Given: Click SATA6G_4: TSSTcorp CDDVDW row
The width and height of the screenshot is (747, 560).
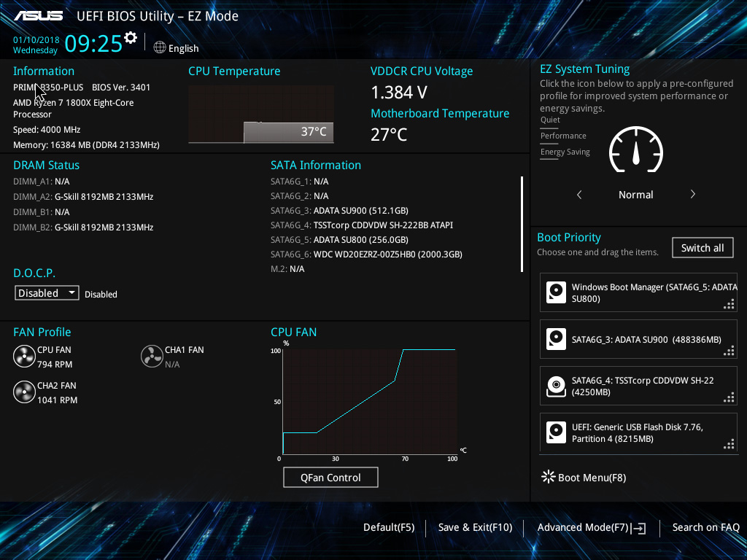Looking at the screenshot, I should 362,225.
